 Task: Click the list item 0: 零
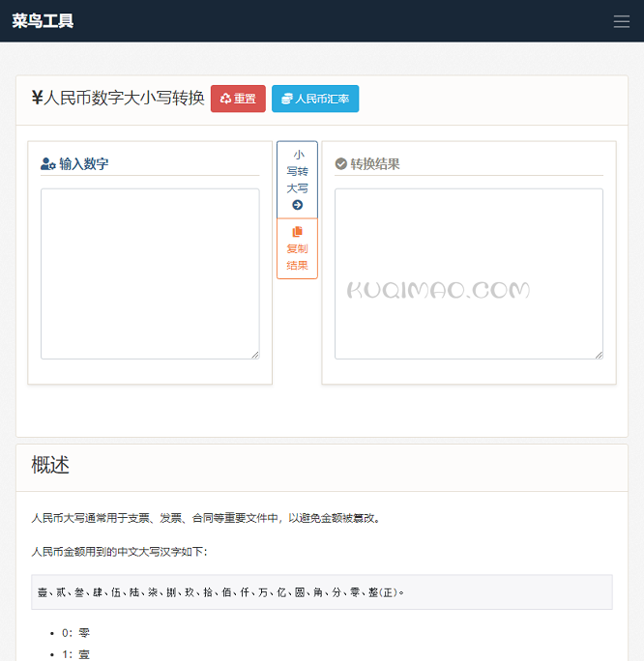pos(76,633)
